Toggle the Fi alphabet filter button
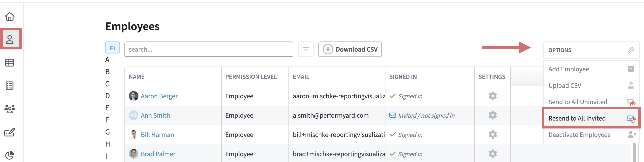This screenshot has height=162, width=644. (112, 48)
